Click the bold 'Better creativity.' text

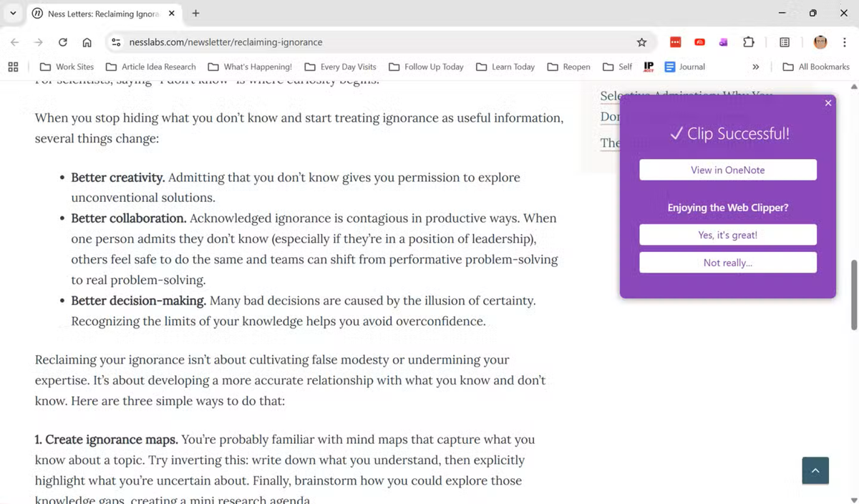[118, 178]
